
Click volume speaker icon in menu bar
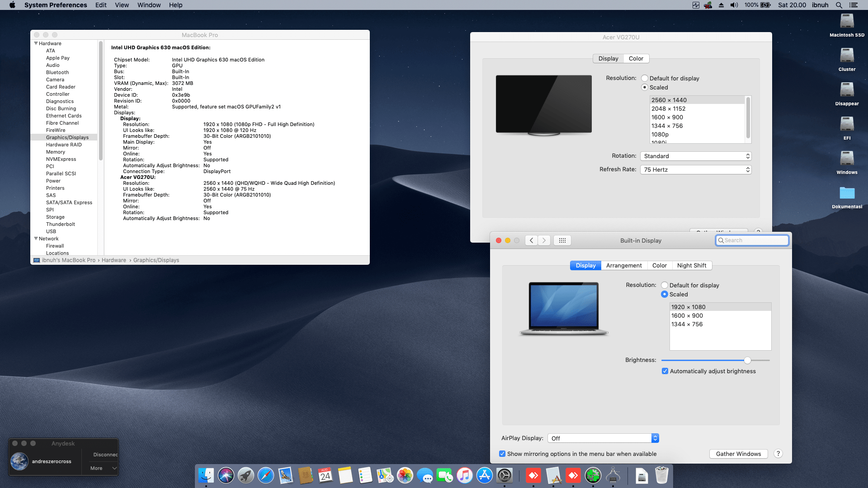(x=734, y=5)
